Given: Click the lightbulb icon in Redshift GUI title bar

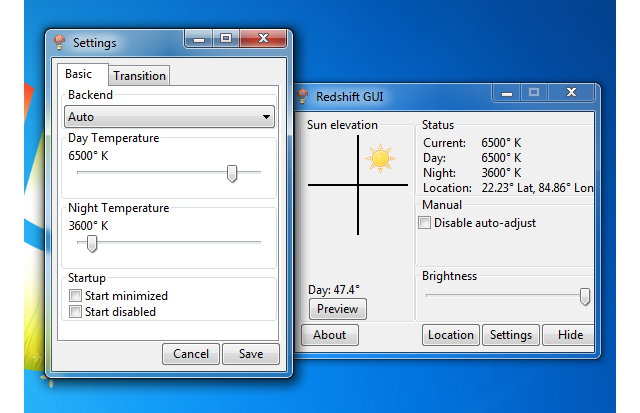Looking at the screenshot, I should pyautogui.click(x=302, y=96).
